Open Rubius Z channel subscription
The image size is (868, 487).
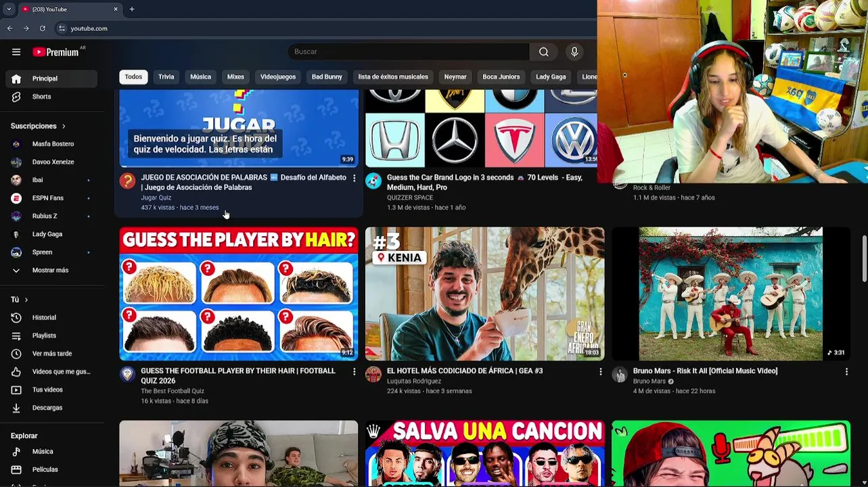[51, 216]
